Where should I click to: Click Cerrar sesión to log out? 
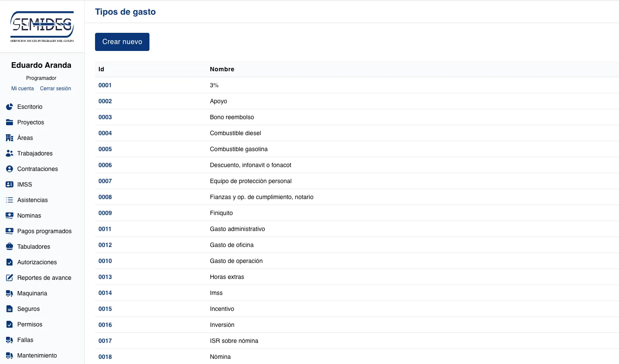pyautogui.click(x=55, y=89)
